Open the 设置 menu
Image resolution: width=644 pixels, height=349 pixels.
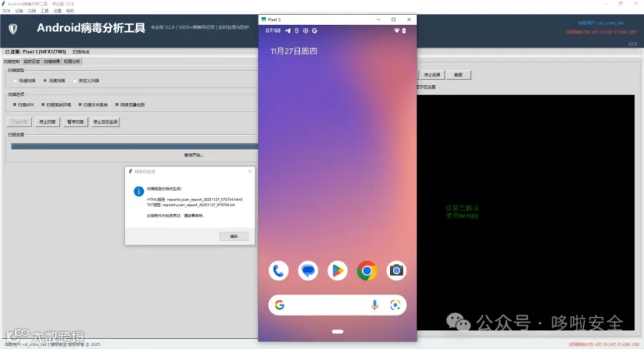(57, 11)
